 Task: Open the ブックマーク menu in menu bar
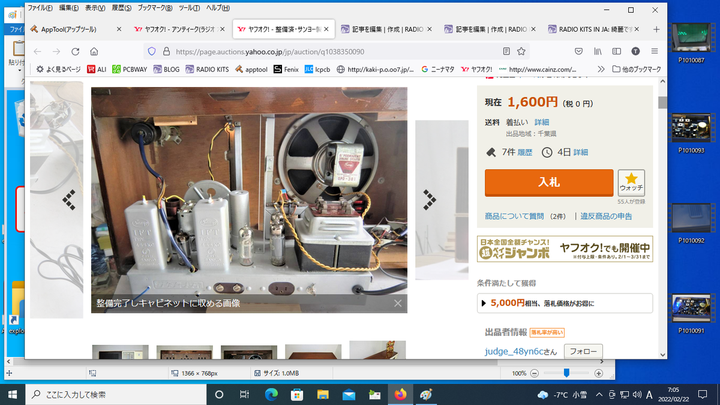pos(151,7)
